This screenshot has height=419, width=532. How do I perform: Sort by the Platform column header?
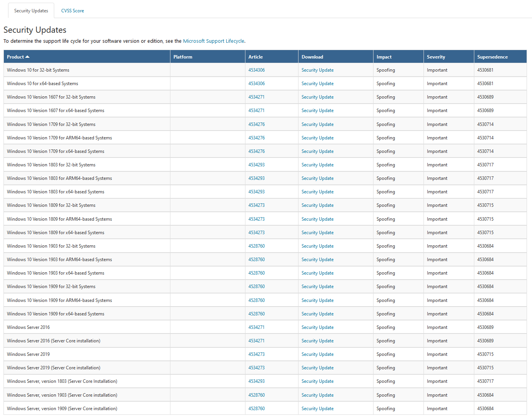point(183,57)
